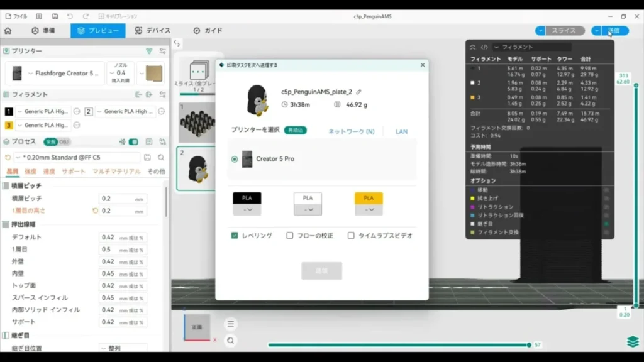
Task: Switch to the 準備 tab
Action: (43, 30)
